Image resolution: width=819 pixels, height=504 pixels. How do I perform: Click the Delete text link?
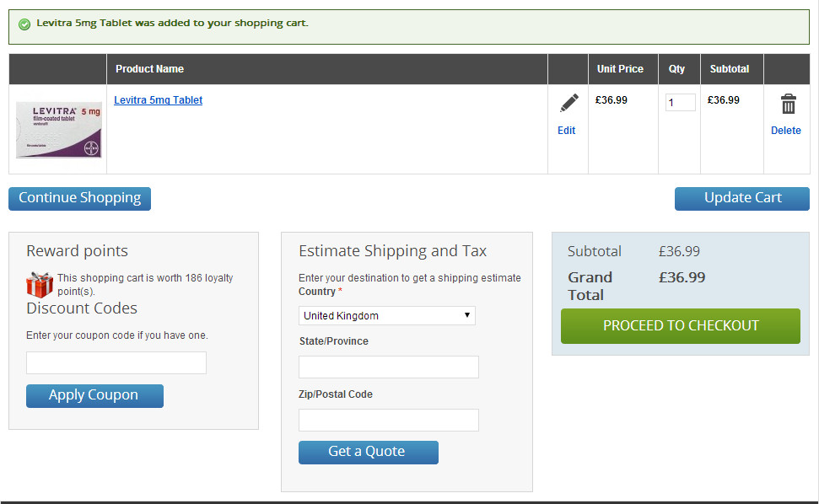[x=785, y=131]
